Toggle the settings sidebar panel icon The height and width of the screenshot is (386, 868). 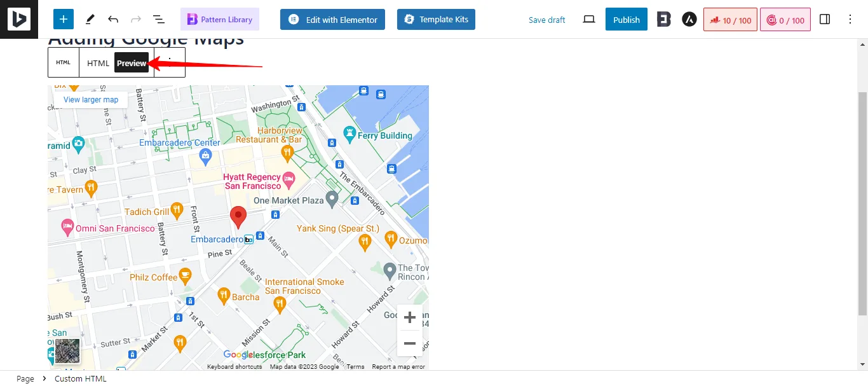click(825, 20)
